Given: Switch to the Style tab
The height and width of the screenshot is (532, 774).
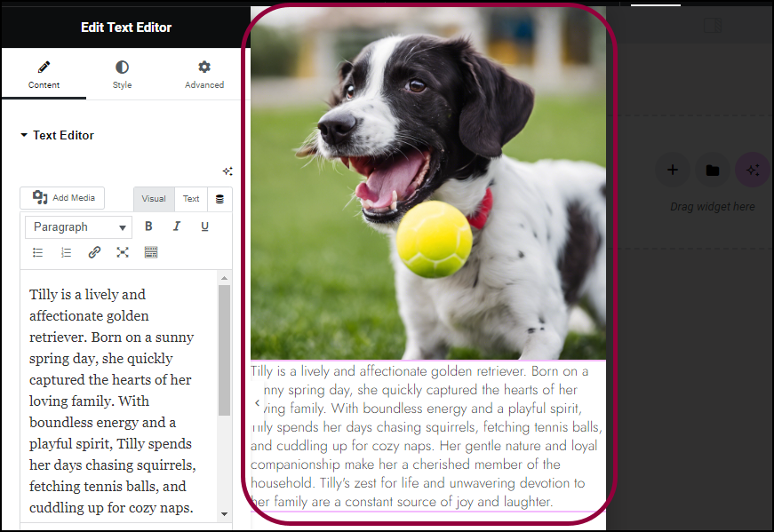Looking at the screenshot, I should 122,75.
